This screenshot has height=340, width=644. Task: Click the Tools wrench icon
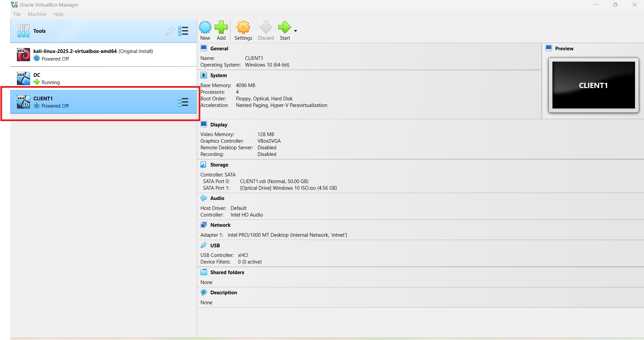(23, 31)
